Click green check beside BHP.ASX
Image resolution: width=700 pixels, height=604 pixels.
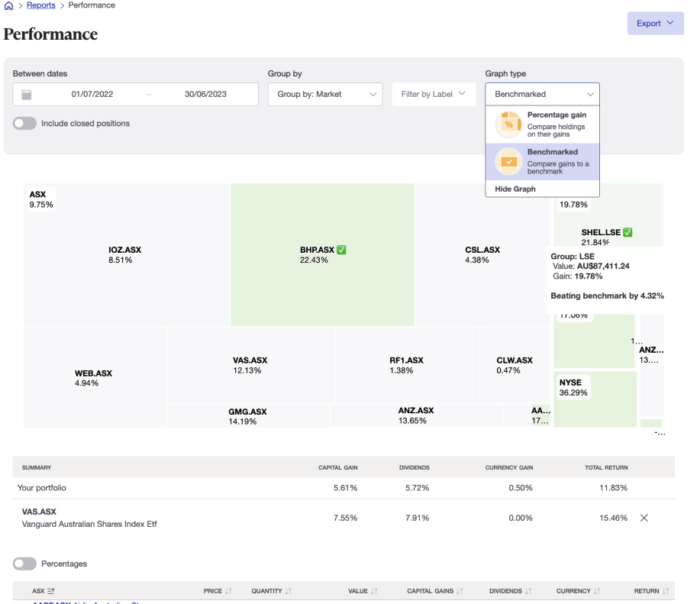click(x=341, y=250)
